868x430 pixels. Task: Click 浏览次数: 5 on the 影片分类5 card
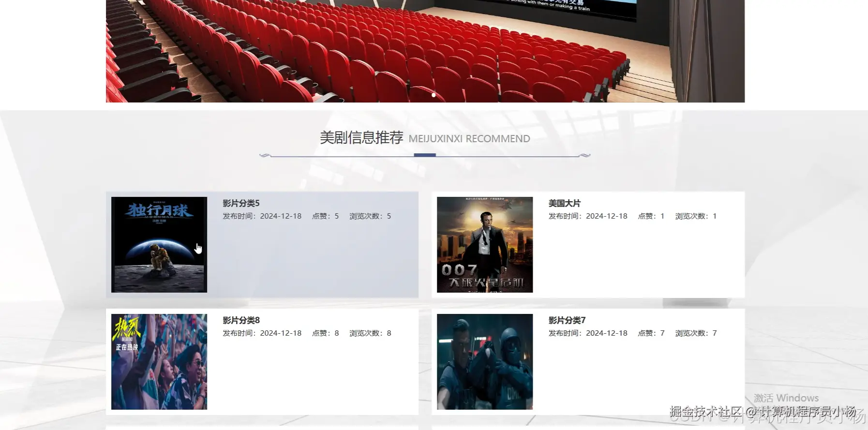tap(370, 216)
